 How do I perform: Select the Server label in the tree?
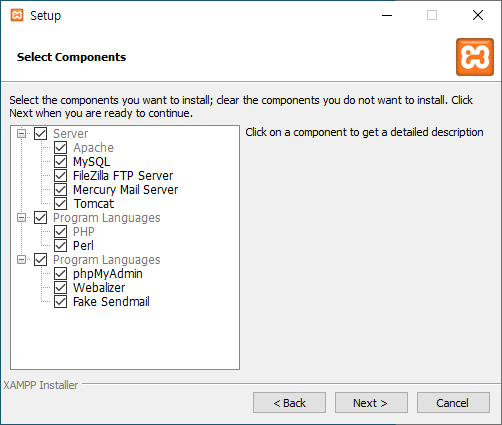coord(71,134)
